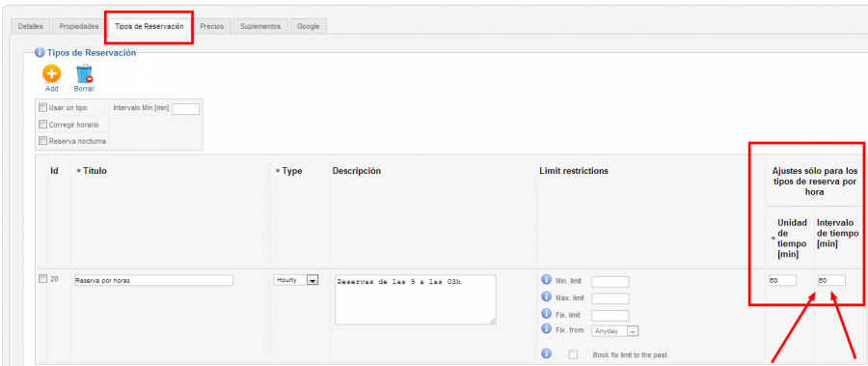Image resolution: width=868 pixels, height=366 pixels.
Task: Click the Intervalo de tiempo value field
Action: point(831,281)
